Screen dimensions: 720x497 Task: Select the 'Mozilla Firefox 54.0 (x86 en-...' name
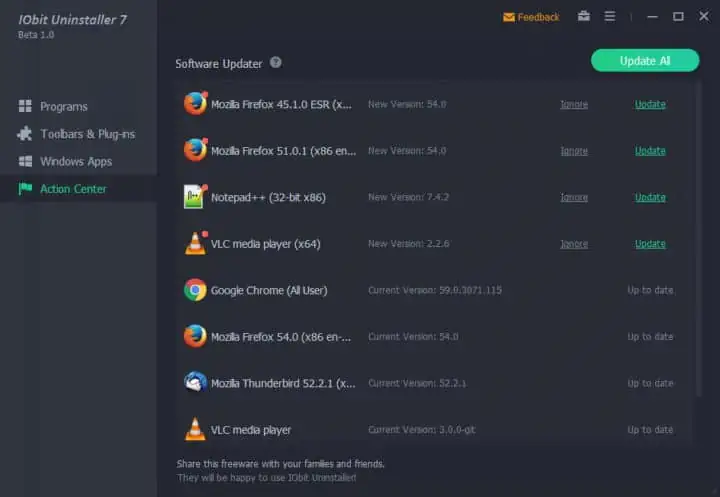tap(281, 337)
